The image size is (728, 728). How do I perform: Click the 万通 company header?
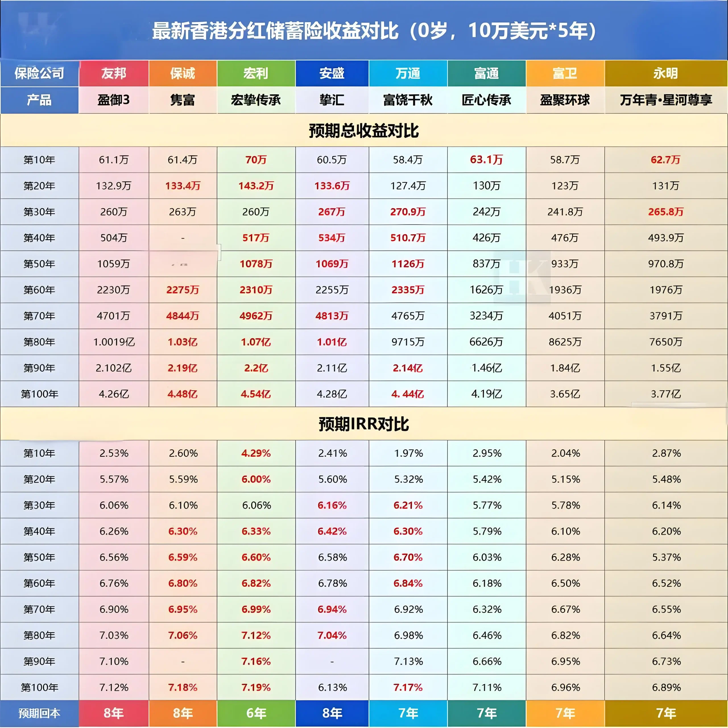click(408, 73)
